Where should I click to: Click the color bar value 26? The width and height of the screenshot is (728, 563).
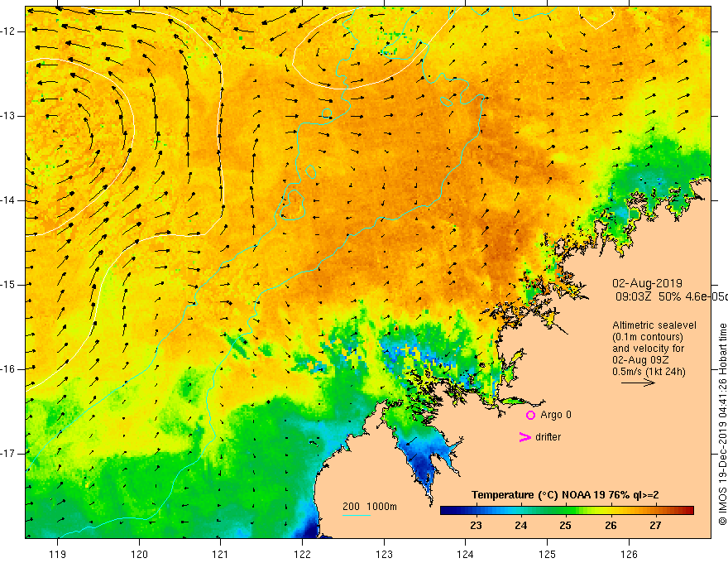[611, 526]
